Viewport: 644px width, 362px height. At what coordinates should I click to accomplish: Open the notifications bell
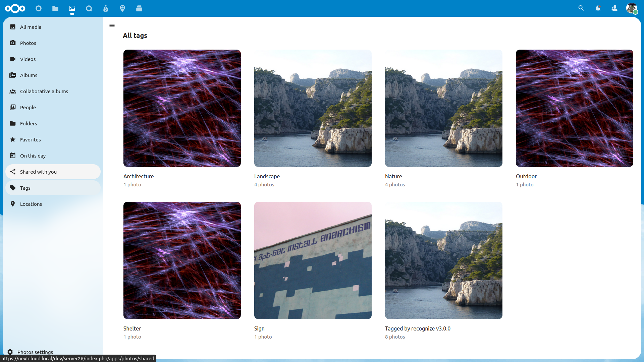pos(598,8)
